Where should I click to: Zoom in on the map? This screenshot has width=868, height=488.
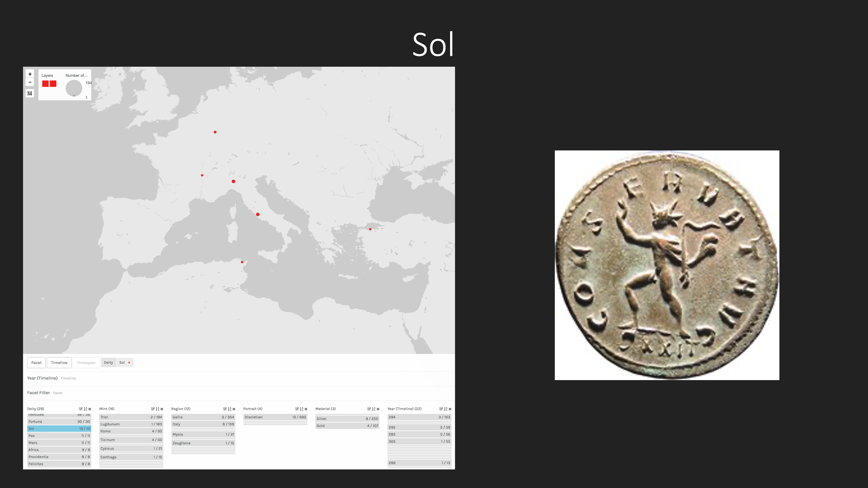30,74
